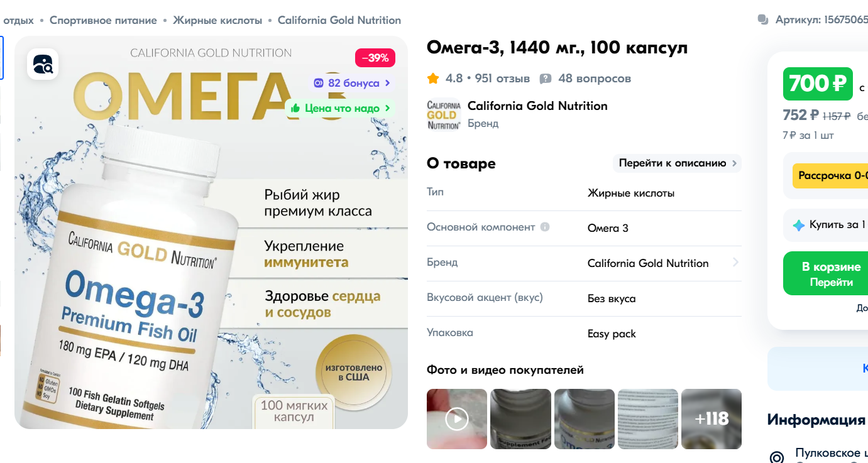Open the brand row chevron for California Gold Nutrition

pos(735,263)
